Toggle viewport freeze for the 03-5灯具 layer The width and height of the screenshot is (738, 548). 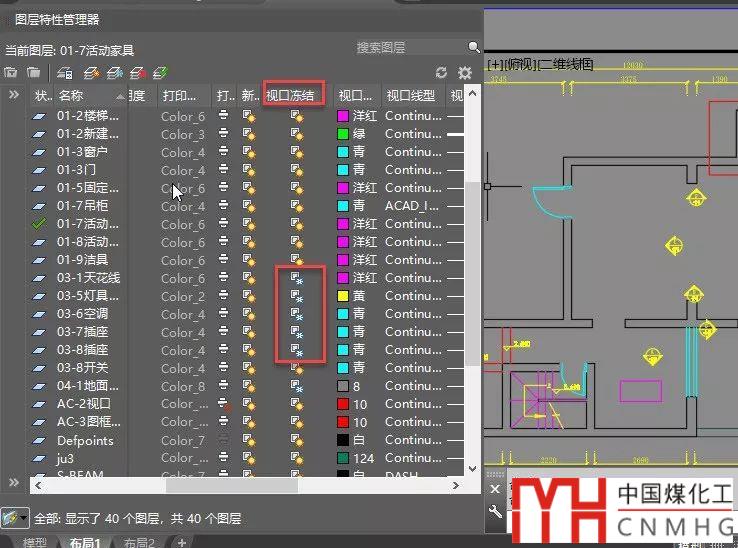click(x=296, y=296)
